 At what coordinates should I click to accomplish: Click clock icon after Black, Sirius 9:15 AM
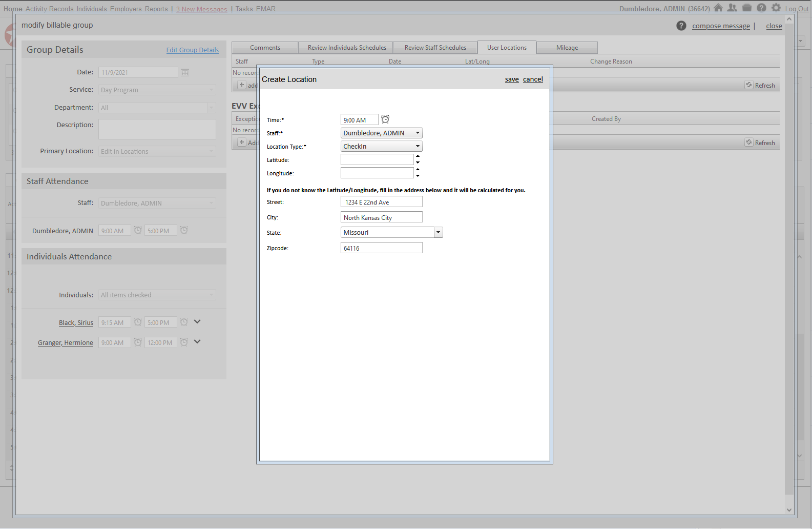tap(138, 322)
